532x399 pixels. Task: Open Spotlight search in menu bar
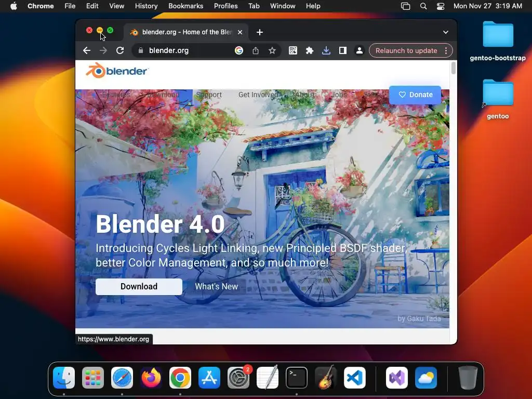[x=423, y=6]
